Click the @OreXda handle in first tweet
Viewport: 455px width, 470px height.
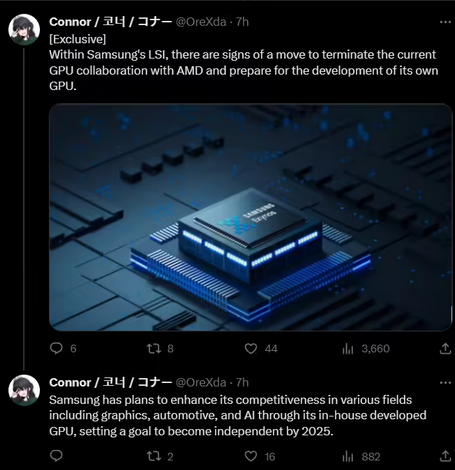[201, 22]
